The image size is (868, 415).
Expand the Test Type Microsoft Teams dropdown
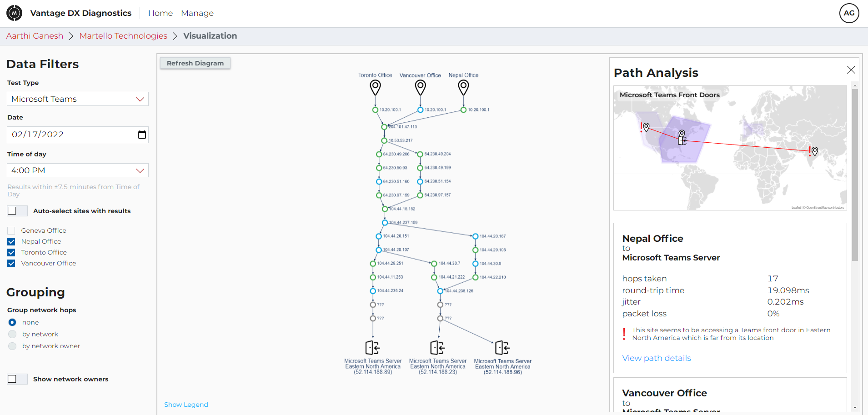click(78, 99)
